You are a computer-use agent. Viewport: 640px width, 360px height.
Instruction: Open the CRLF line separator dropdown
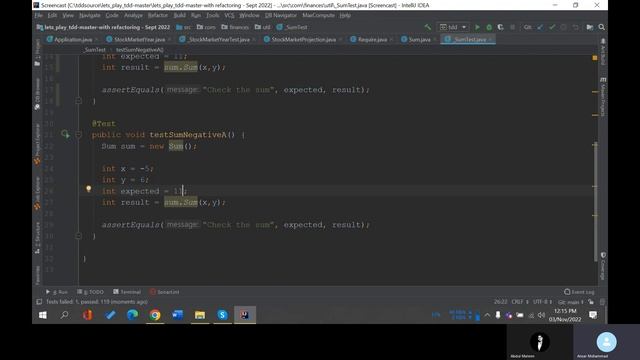click(x=520, y=302)
